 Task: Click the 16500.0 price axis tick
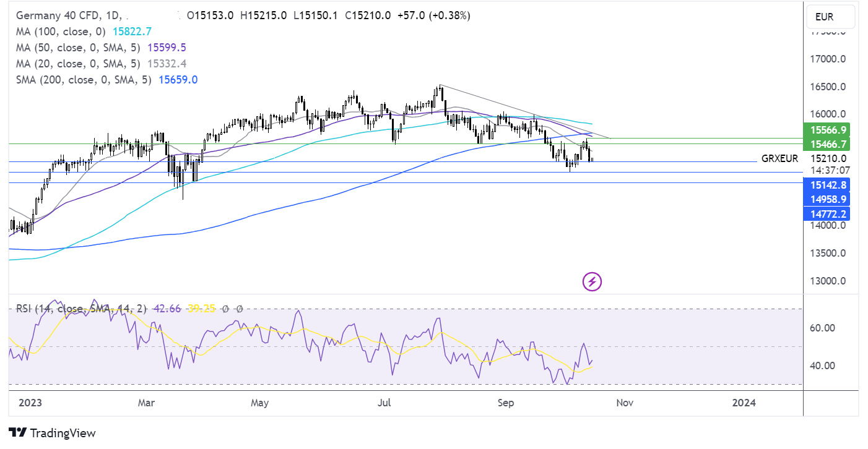[x=828, y=87]
